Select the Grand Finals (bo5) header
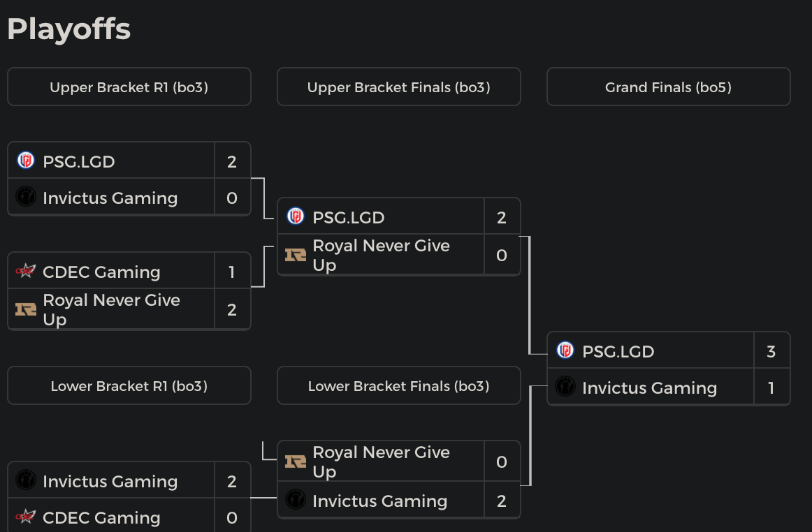The image size is (812, 532). (668, 87)
